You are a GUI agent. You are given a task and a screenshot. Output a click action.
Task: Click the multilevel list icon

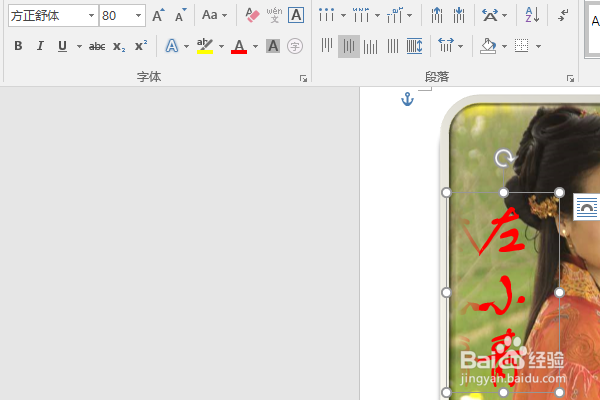click(x=395, y=15)
